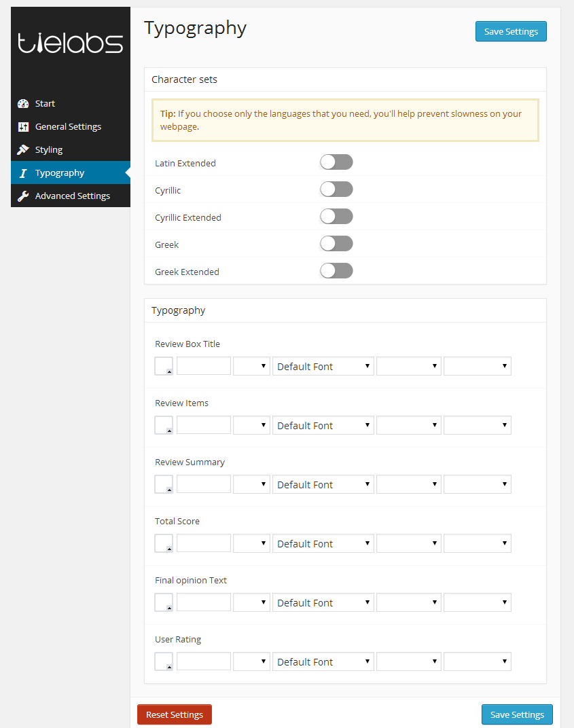
Task: Save the typography settings
Action: [511, 31]
